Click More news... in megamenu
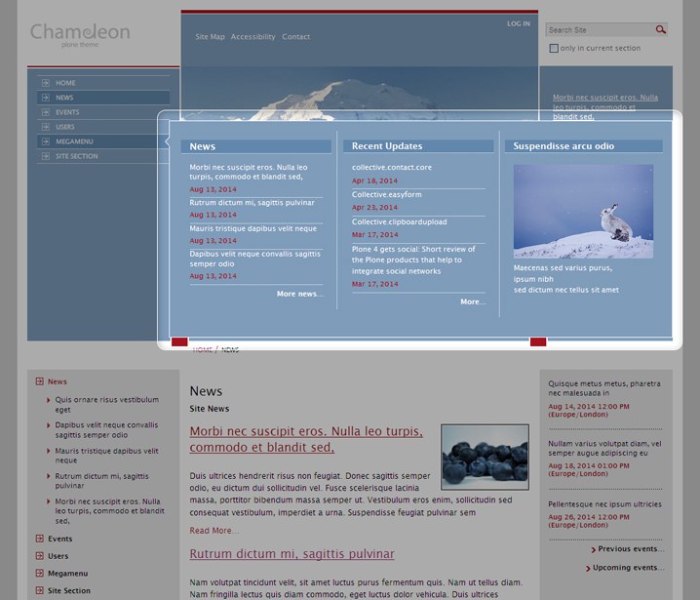Screen dimensions: 700x600 click(300, 294)
